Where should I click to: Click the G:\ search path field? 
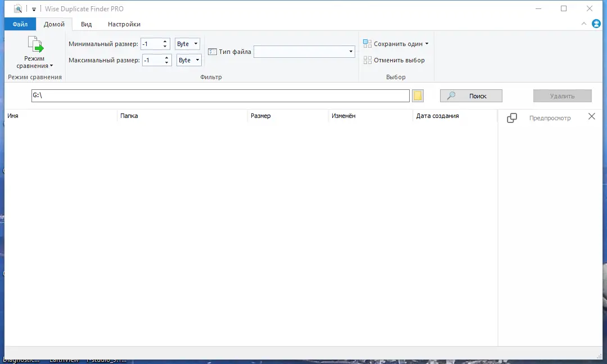point(220,95)
